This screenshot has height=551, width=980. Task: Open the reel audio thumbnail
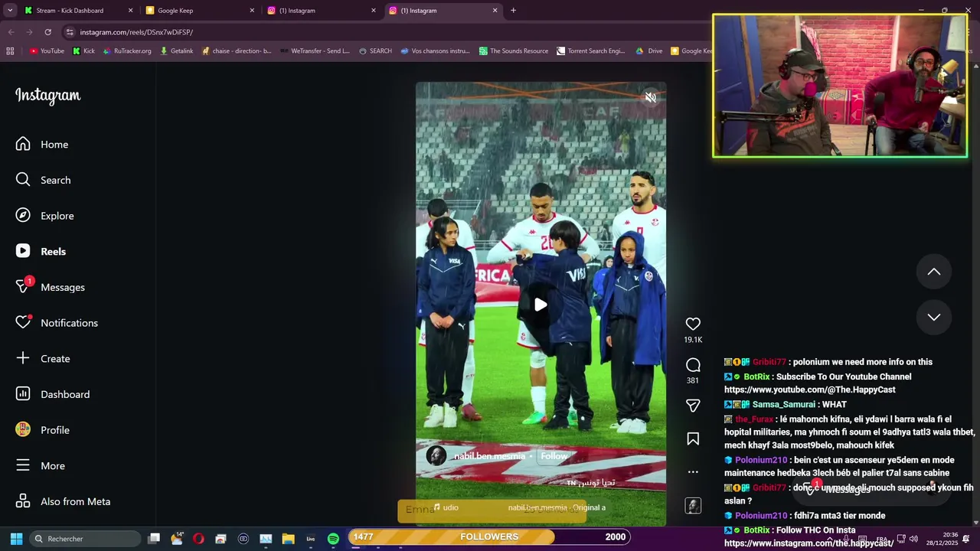693,506
